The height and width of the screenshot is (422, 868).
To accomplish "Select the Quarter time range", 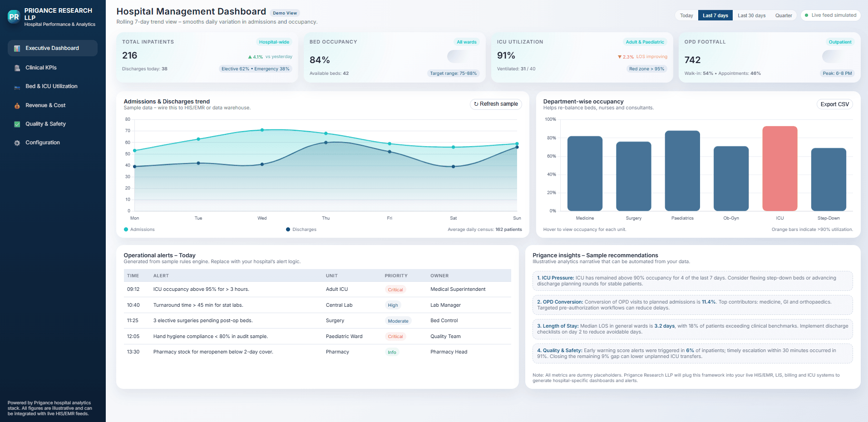I will click(784, 15).
